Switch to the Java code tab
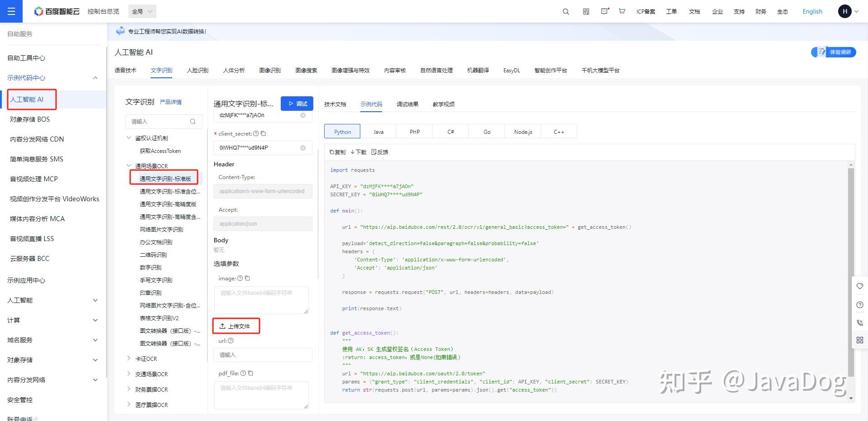This screenshot has height=421, width=868. (x=378, y=131)
